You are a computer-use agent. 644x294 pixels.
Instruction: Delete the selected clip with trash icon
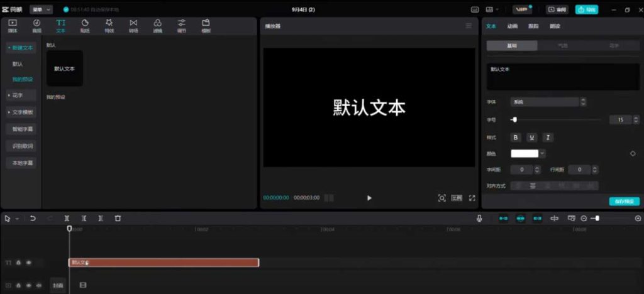pos(118,219)
